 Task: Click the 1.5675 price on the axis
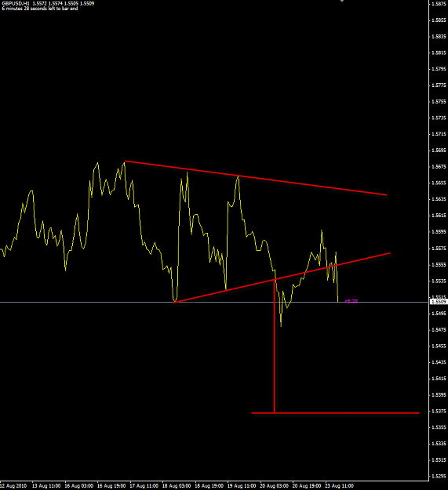click(x=439, y=167)
